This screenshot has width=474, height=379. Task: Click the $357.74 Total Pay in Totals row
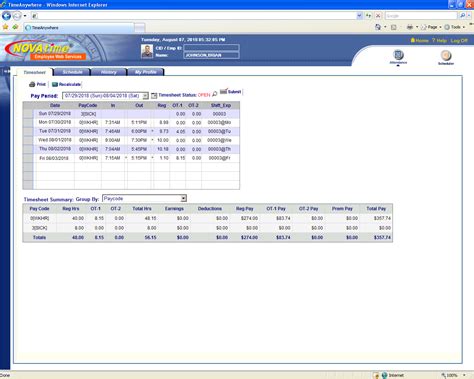pyautogui.click(x=382, y=238)
